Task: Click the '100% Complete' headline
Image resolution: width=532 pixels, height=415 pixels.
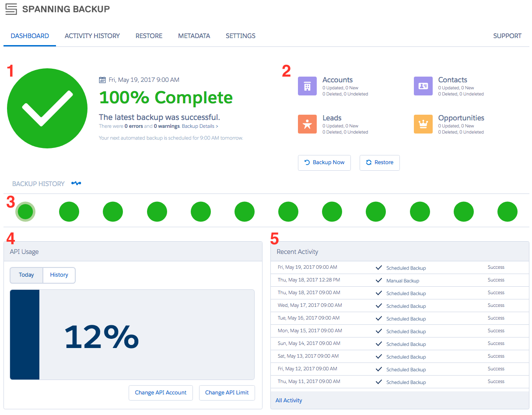Action: pos(166,98)
